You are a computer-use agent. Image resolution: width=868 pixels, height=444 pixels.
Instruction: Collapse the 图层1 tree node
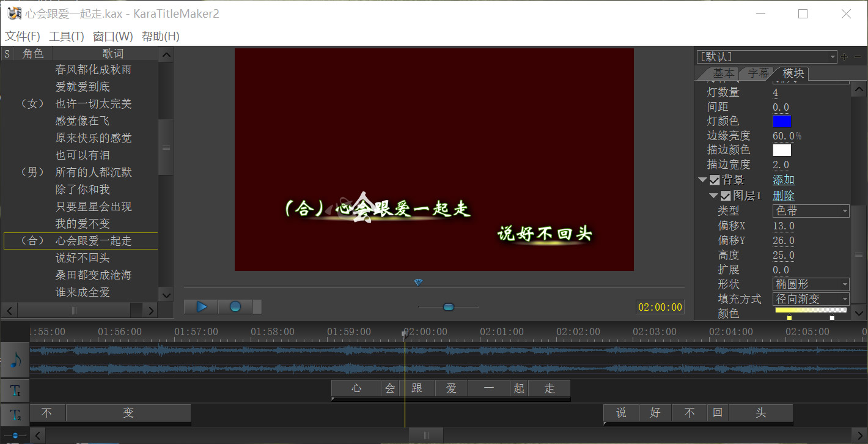(x=713, y=196)
